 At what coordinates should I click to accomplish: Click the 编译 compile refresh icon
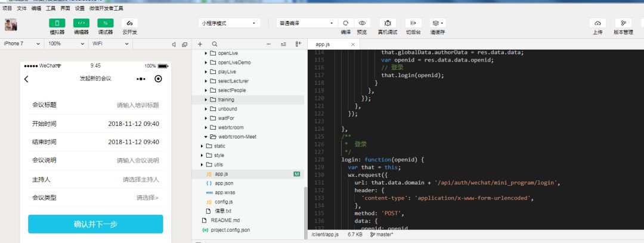pos(346,23)
